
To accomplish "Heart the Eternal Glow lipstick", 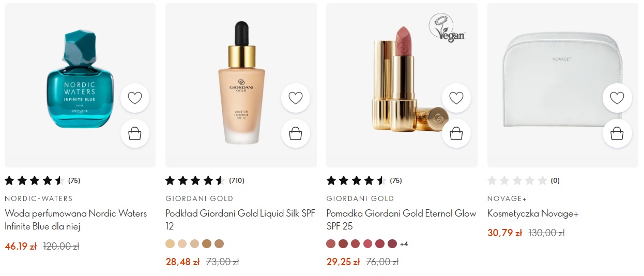I will (x=456, y=98).
